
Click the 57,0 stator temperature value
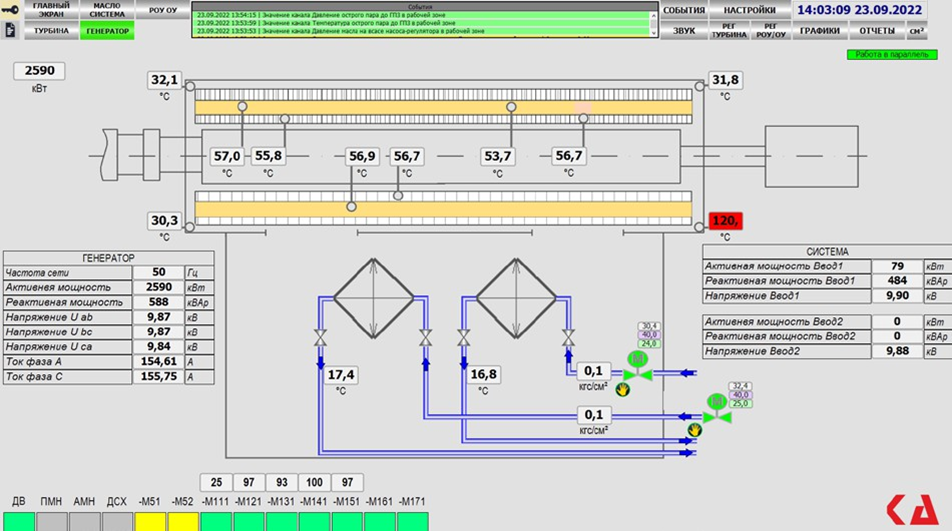tap(226, 157)
